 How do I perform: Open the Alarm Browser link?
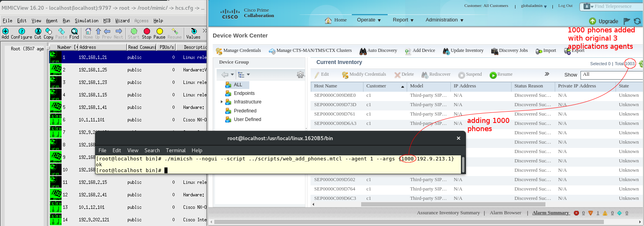[505, 213]
